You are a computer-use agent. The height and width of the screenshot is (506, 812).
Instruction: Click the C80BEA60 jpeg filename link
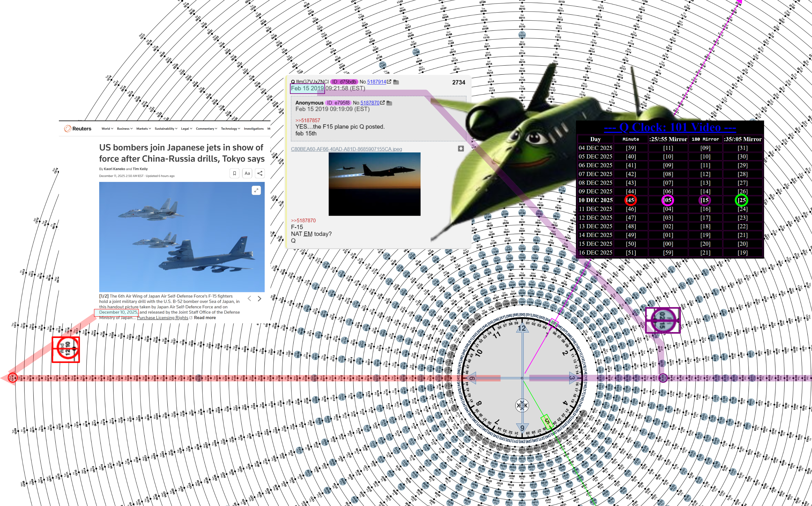(x=346, y=149)
